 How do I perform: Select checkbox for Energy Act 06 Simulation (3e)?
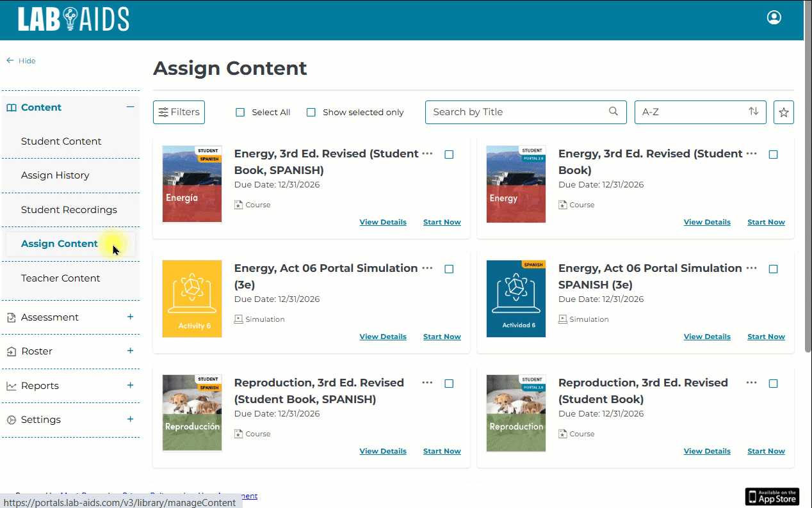pyautogui.click(x=449, y=269)
